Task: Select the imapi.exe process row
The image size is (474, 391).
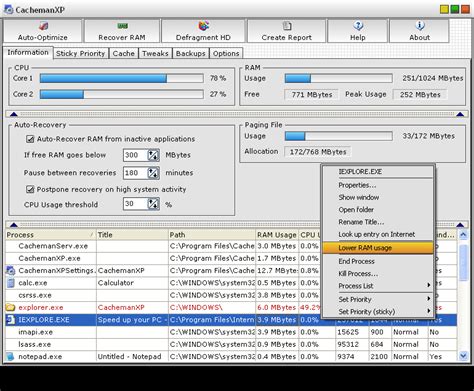Action: pos(231,332)
